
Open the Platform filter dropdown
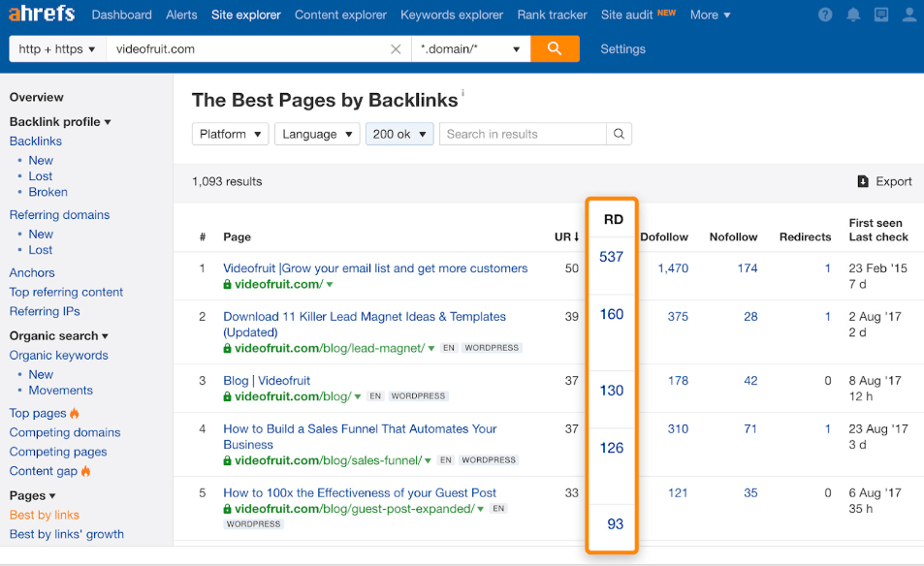[x=231, y=134]
